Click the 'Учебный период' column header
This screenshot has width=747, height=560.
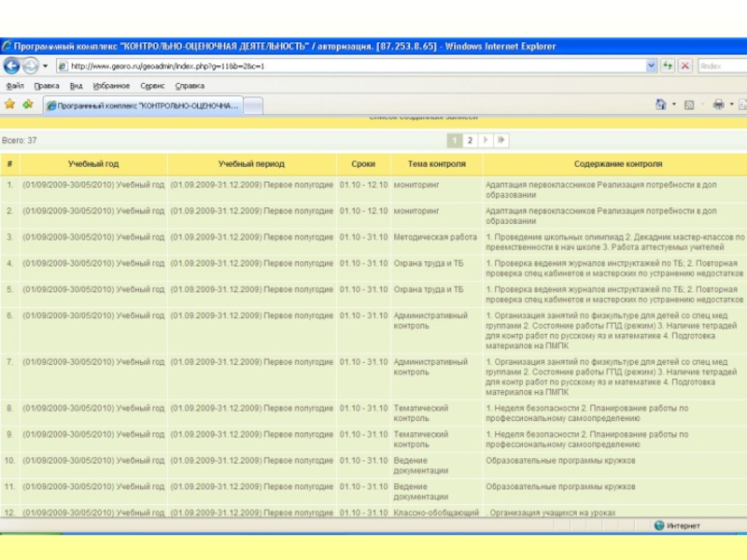click(251, 164)
